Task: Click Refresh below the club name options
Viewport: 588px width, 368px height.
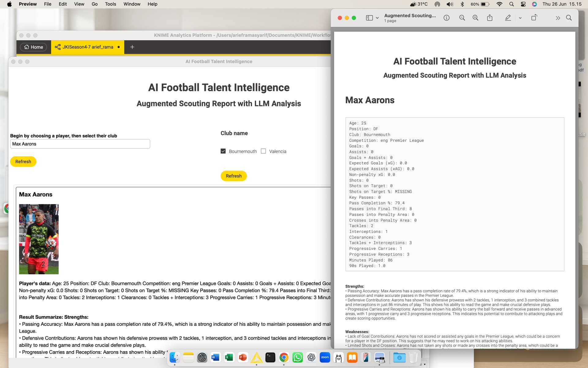Action: click(234, 176)
